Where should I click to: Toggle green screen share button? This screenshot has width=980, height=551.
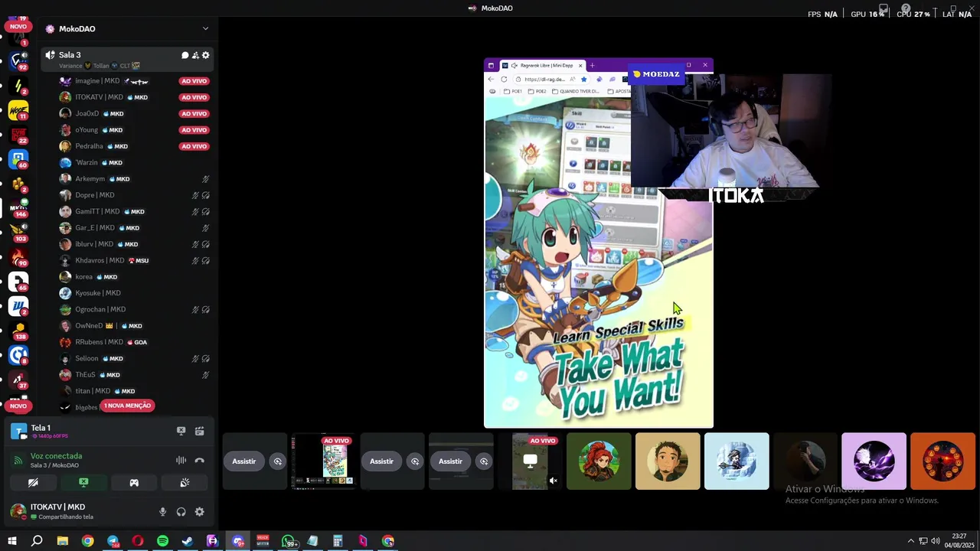[x=83, y=483]
